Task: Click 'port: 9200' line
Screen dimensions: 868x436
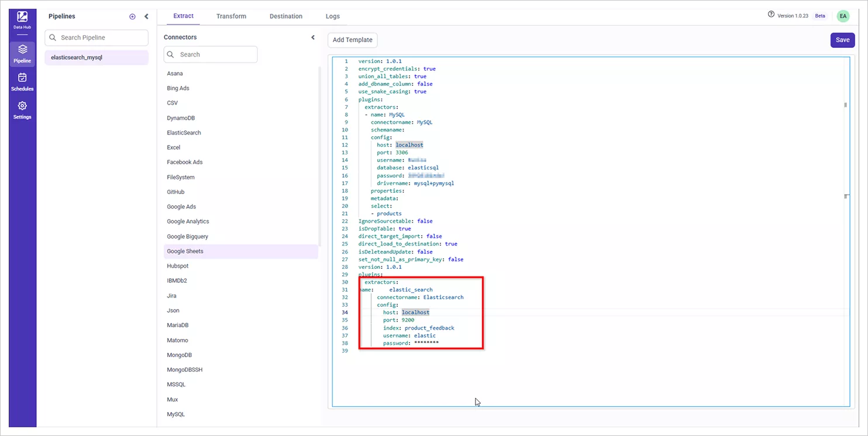Action: pos(399,320)
